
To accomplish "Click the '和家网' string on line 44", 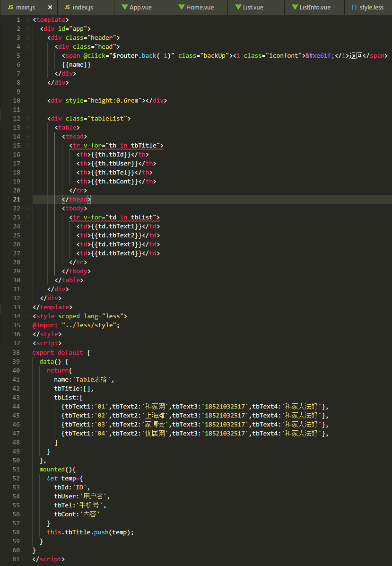I will [x=155, y=407].
